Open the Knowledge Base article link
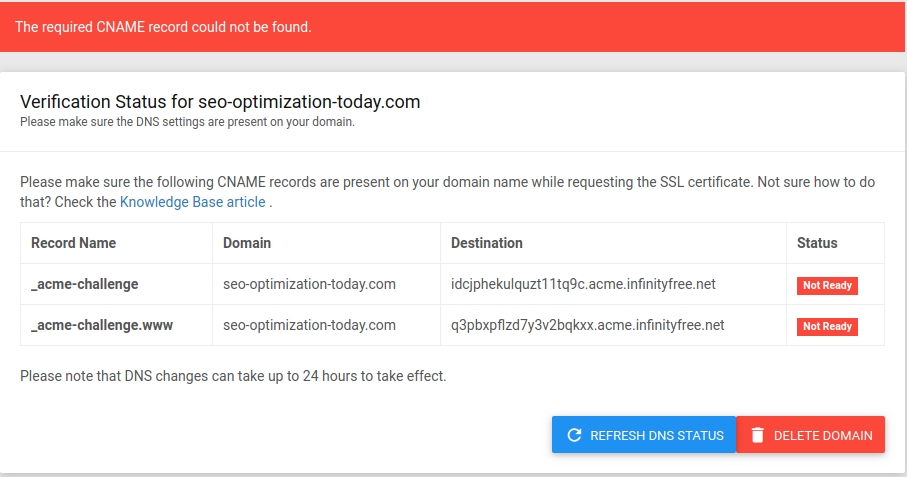This screenshot has width=907, height=477. (192, 202)
